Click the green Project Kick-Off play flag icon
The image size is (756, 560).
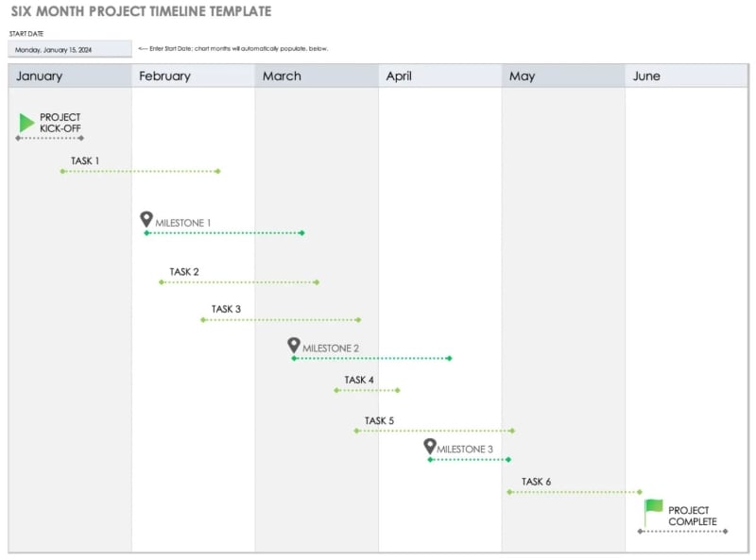(x=26, y=123)
